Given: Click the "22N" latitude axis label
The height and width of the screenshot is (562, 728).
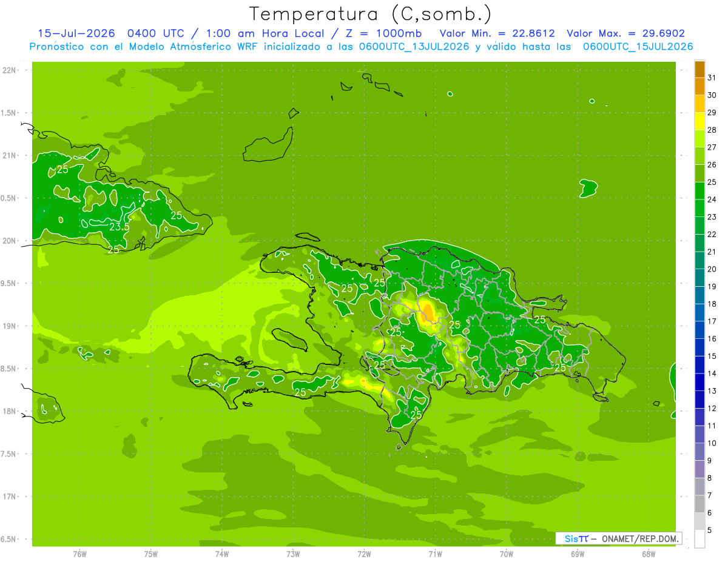Looking at the screenshot, I should point(9,70).
